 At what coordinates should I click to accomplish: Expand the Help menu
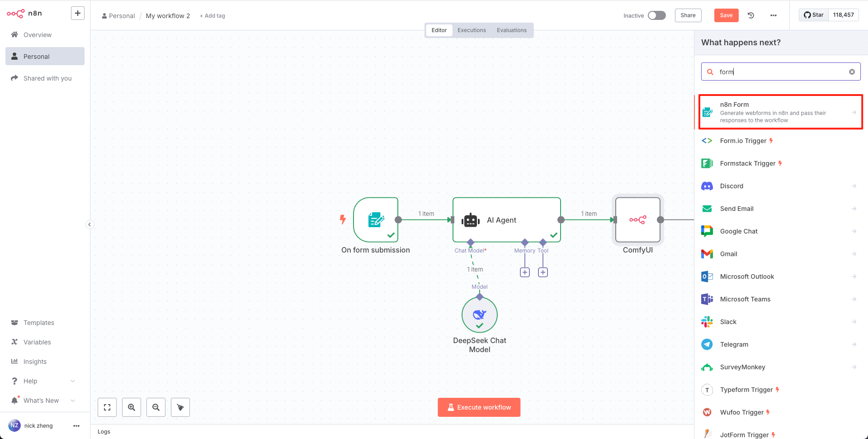(x=45, y=381)
